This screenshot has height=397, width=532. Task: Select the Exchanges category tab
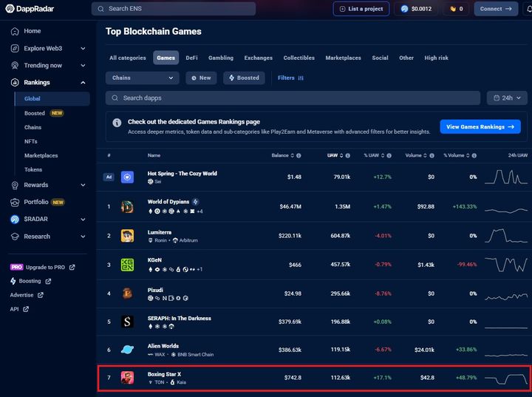[258, 58]
